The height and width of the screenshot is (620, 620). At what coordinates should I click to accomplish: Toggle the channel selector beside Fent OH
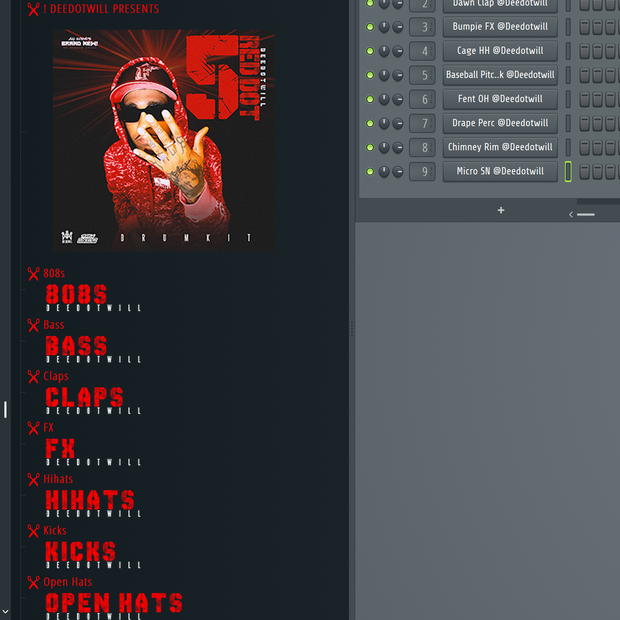(x=568, y=99)
